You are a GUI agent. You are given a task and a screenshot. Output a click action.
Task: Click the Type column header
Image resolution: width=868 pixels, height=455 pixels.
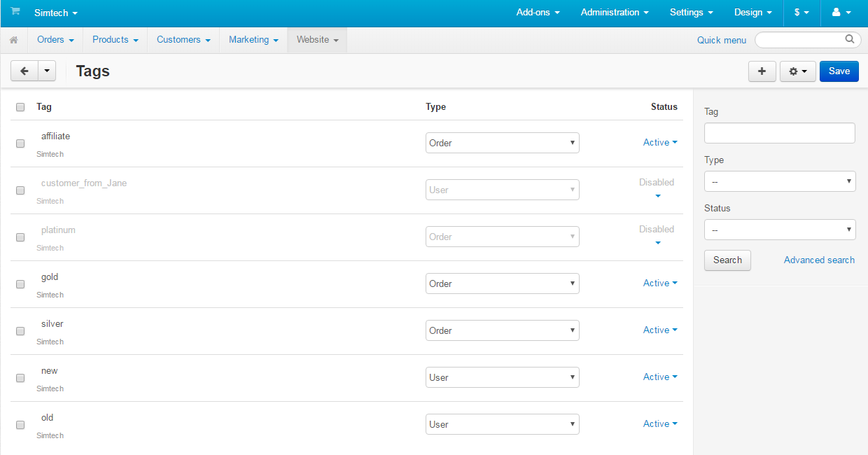coord(435,107)
